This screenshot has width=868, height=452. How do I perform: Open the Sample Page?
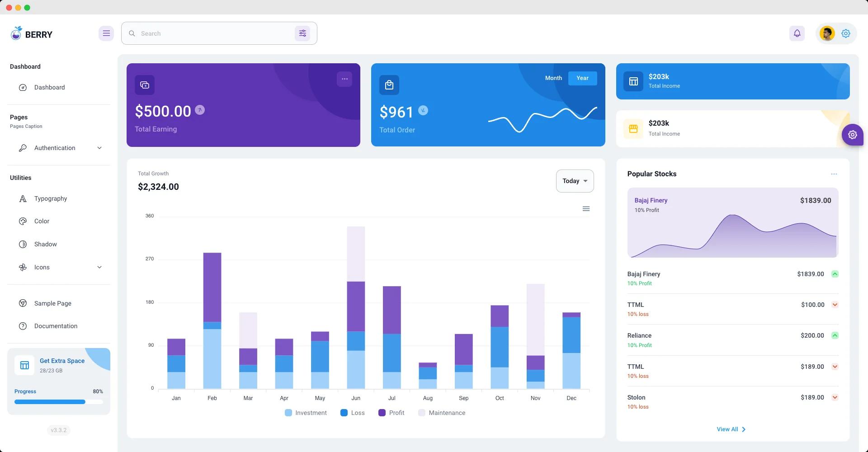coord(53,303)
